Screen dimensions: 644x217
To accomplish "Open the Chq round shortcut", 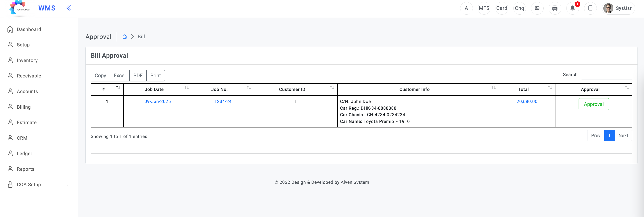I will pyautogui.click(x=519, y=8).
